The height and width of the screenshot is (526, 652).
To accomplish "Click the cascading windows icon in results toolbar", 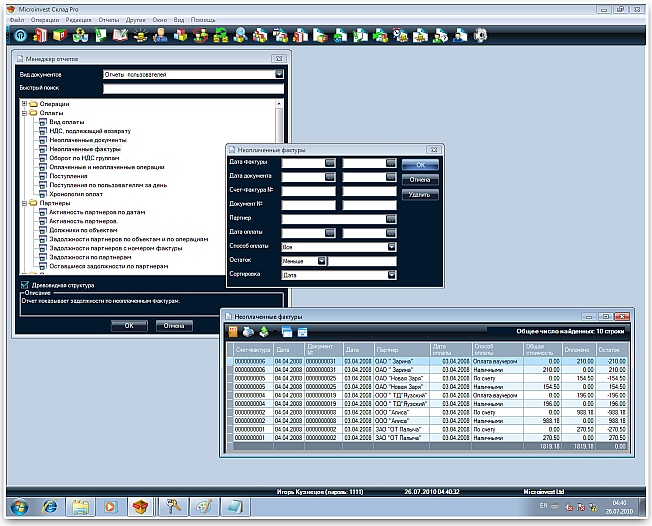I will [x=287, y=331].
